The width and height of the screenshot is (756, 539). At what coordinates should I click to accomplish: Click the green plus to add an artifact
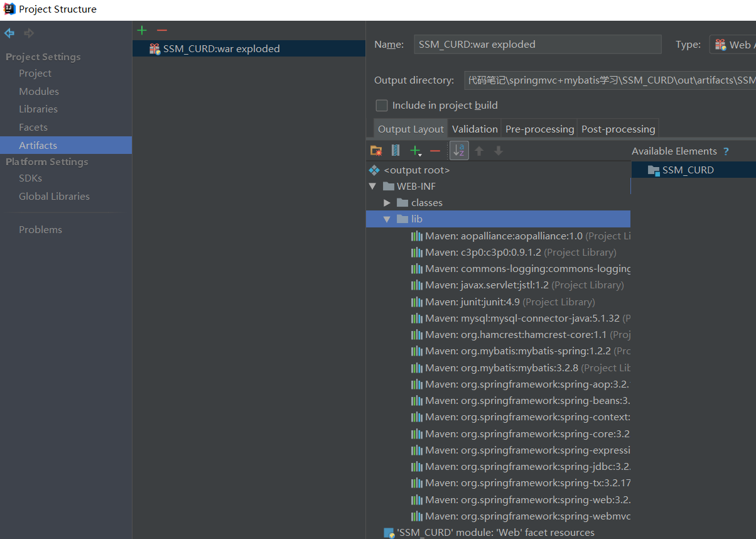pos(142,30)
